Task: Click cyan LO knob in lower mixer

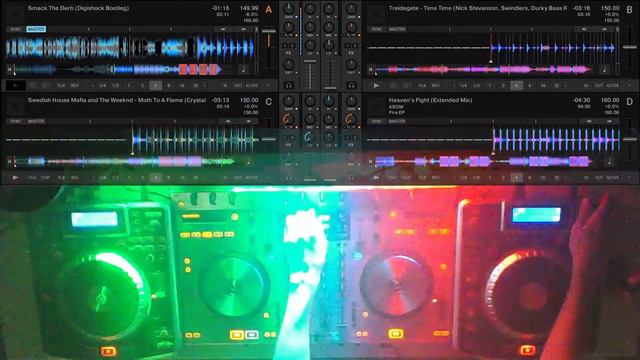Action: tap(309, 138)
